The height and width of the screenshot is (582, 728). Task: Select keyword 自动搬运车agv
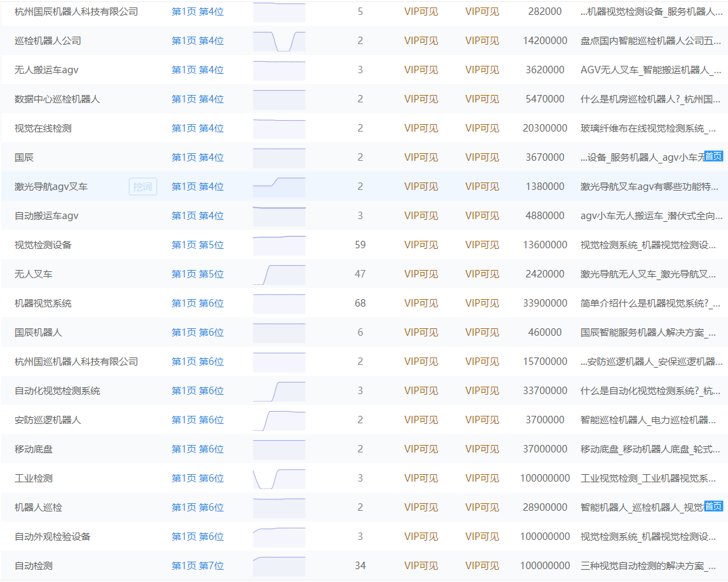point(46,216)
